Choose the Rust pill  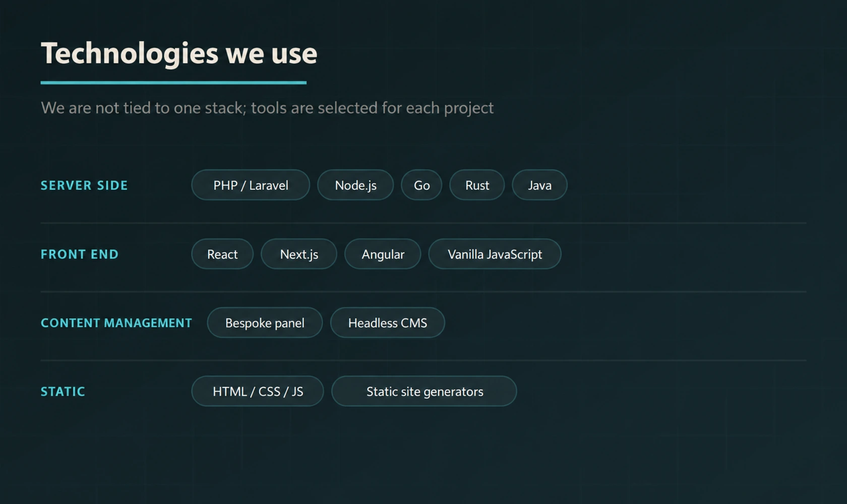coord(477,185)
